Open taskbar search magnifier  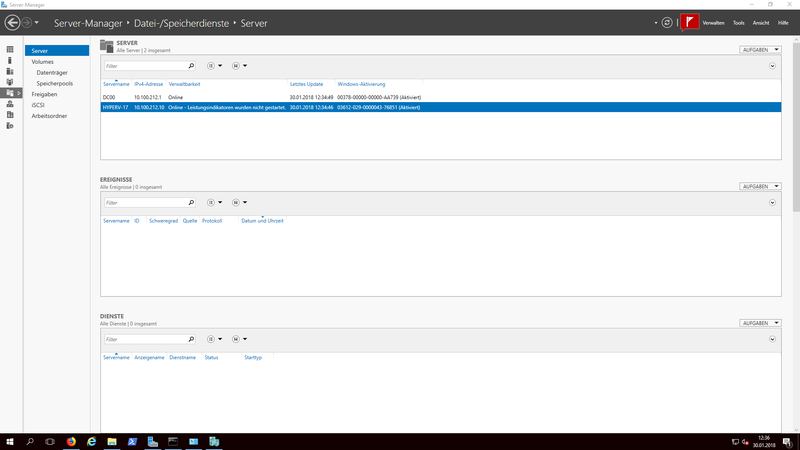pyautogui.click(x=30, y=442)
